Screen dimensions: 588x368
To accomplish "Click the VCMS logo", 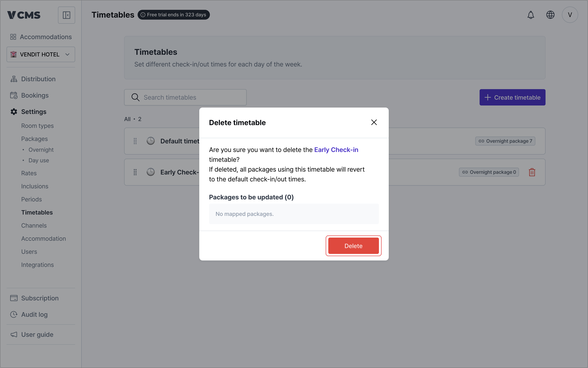I will [x=24, y=15].
